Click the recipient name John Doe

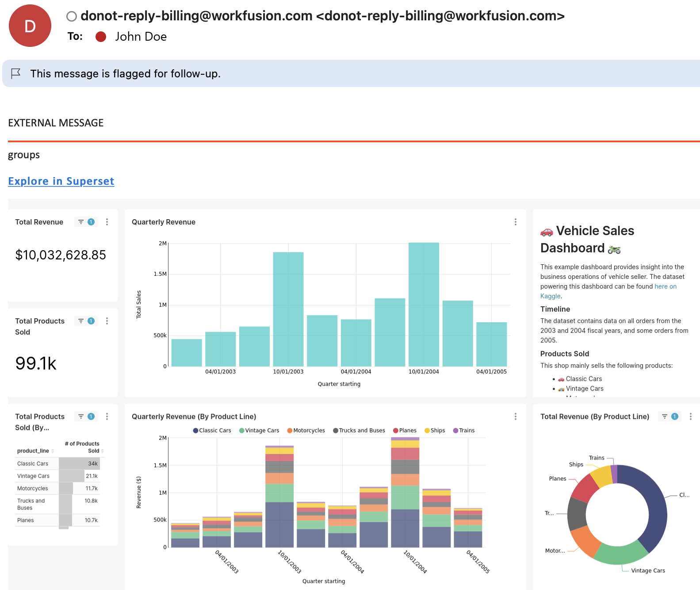tap(141, 37)
